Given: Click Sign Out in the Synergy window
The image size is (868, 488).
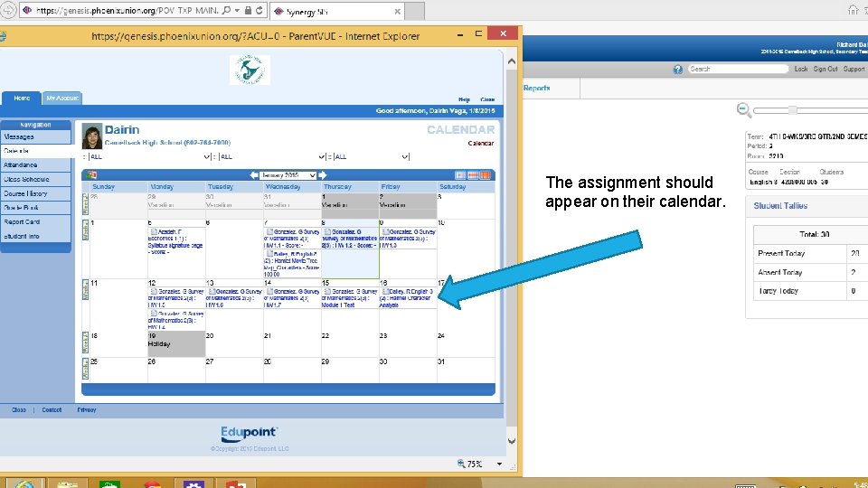Looking at the screenshot, I should click(825, 70).
